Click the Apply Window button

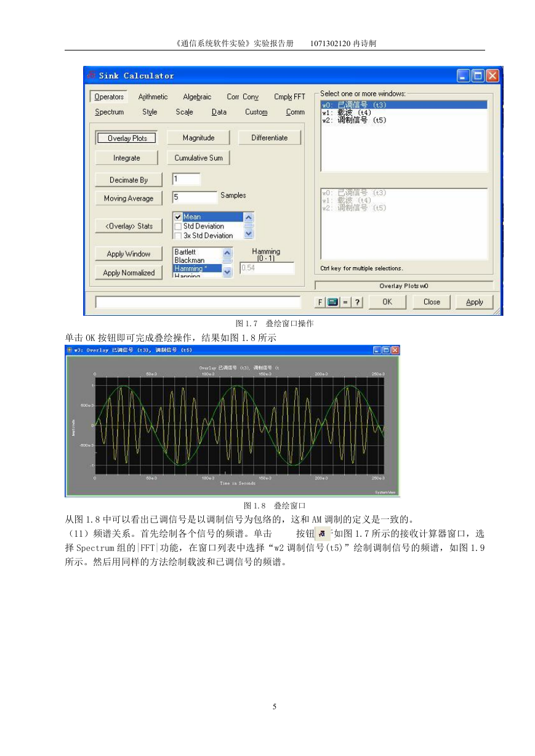(x=129, y=254)
